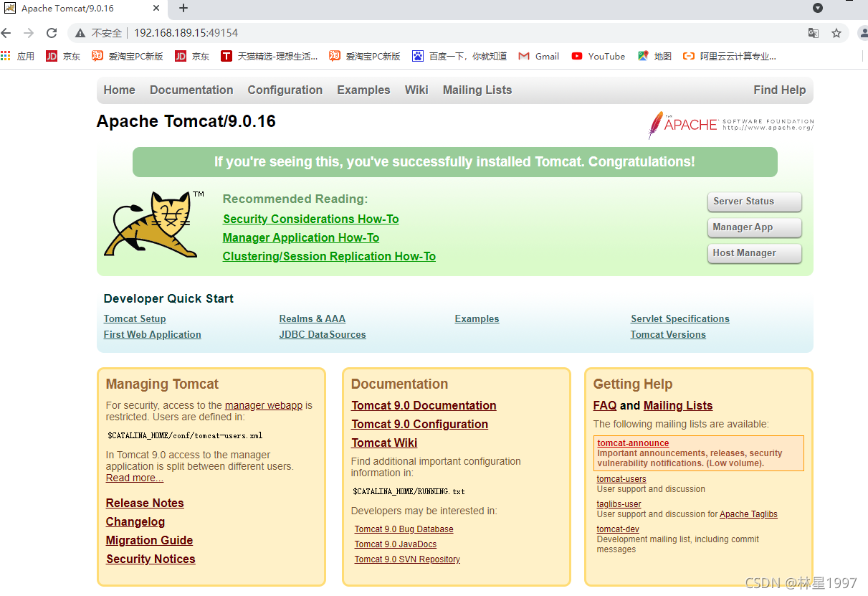This screenshot has height=596, width=868.
Task: Open Tomcat 9.0 Documentation link
Action: pos(424,405)
